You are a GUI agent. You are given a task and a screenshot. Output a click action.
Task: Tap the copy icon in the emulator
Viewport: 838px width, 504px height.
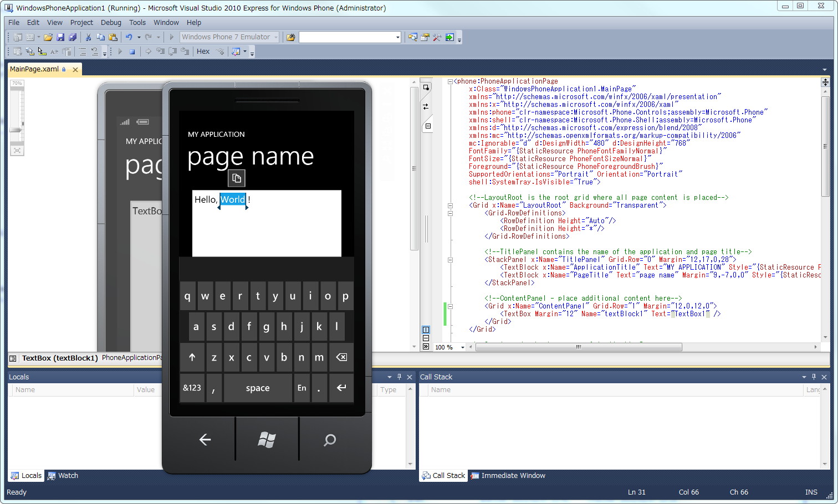coord(237,178)
